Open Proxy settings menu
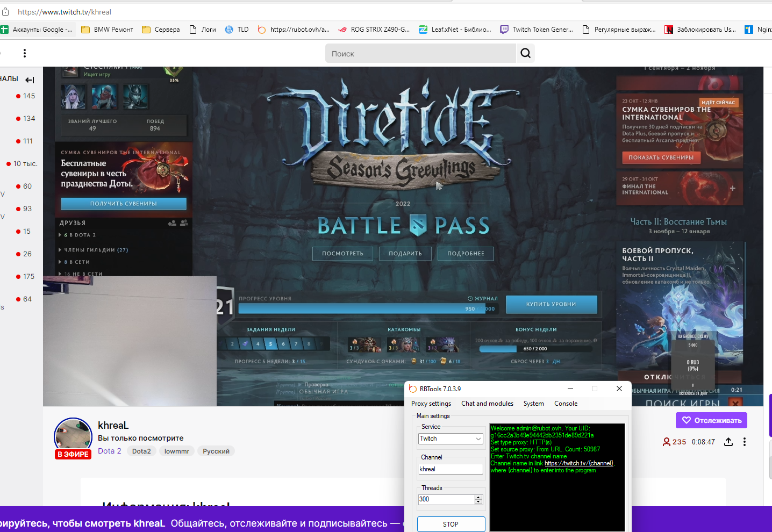The image size is (772, 532). coord(431,404)
